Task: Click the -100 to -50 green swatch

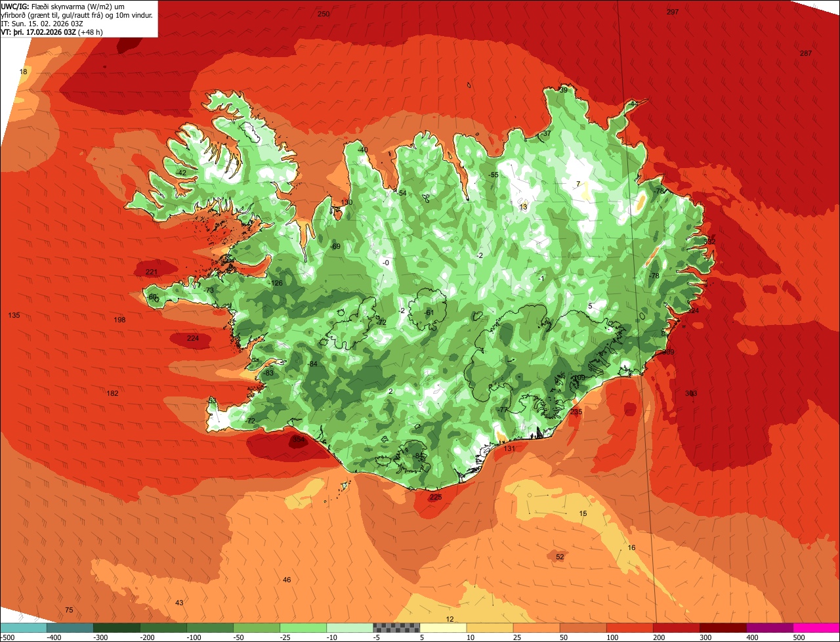Action: (x=210, y=628)
